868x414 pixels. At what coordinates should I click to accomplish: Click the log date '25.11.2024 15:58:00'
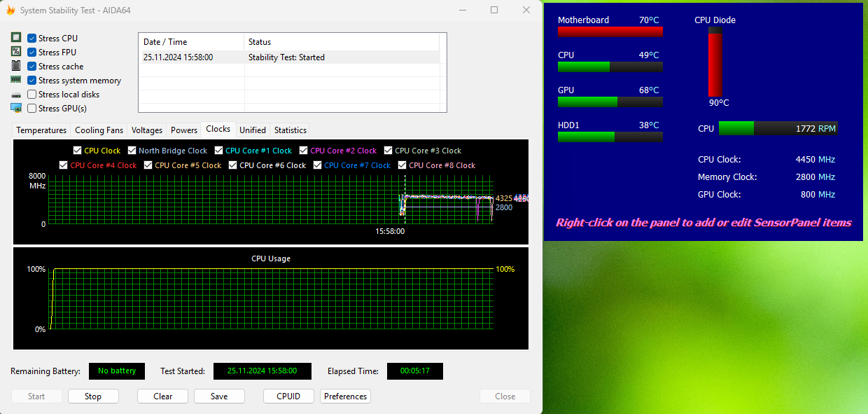tap(178, 57)
